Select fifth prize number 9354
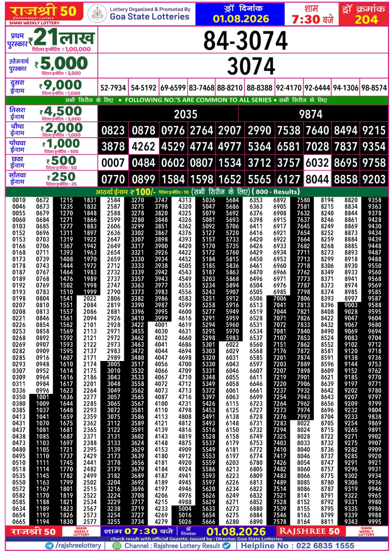This screenshot has width=392, height=554. click(x=374, y=147)
